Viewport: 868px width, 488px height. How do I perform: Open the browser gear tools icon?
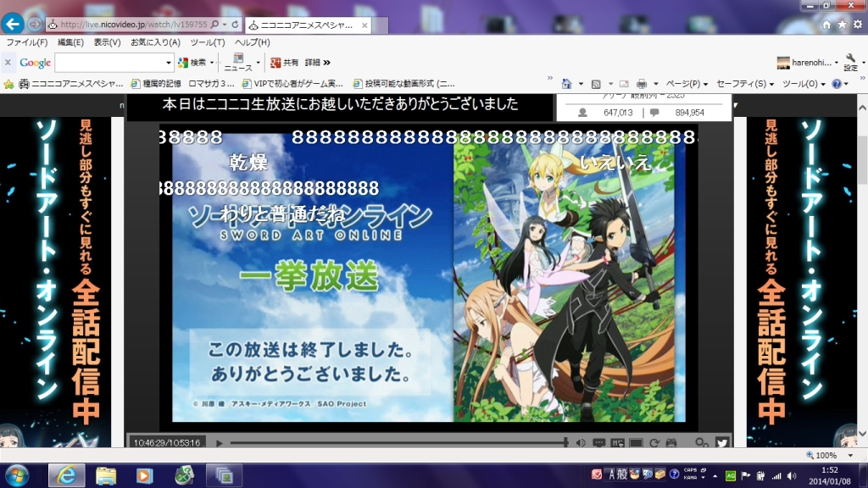858,25
